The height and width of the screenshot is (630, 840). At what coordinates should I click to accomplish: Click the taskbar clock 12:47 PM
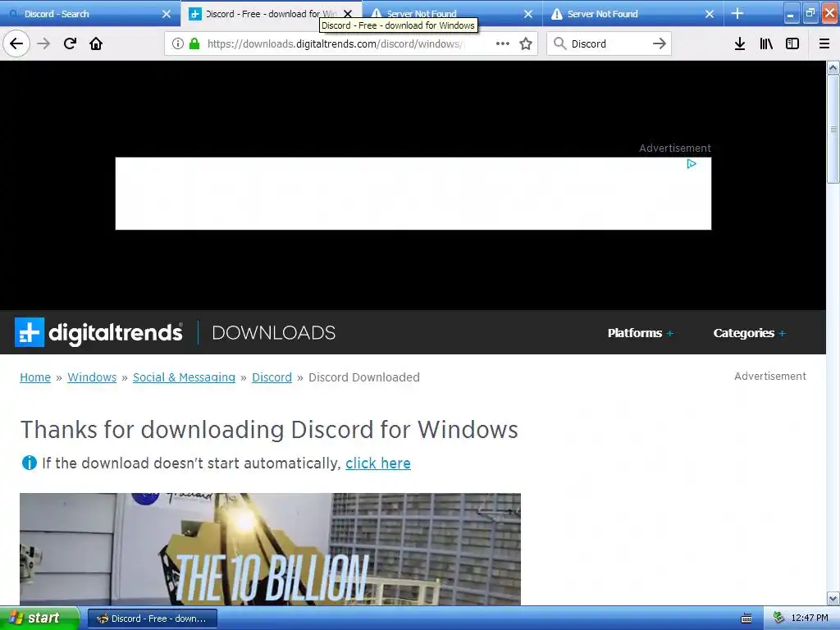click(810, 619)
